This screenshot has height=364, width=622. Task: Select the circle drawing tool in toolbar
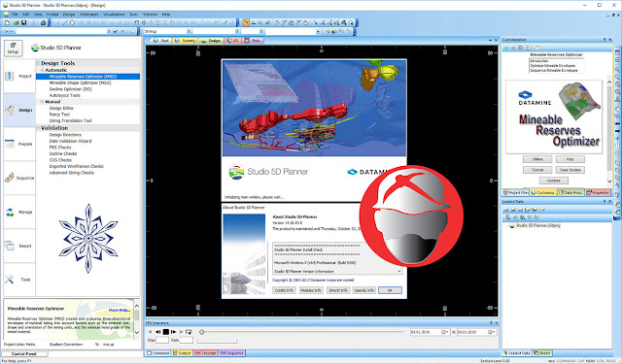[x=73, y=22]
